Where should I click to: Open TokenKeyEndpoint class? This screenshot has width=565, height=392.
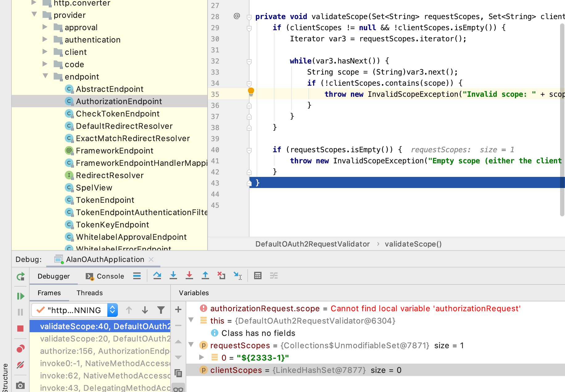tap(112, 225)
